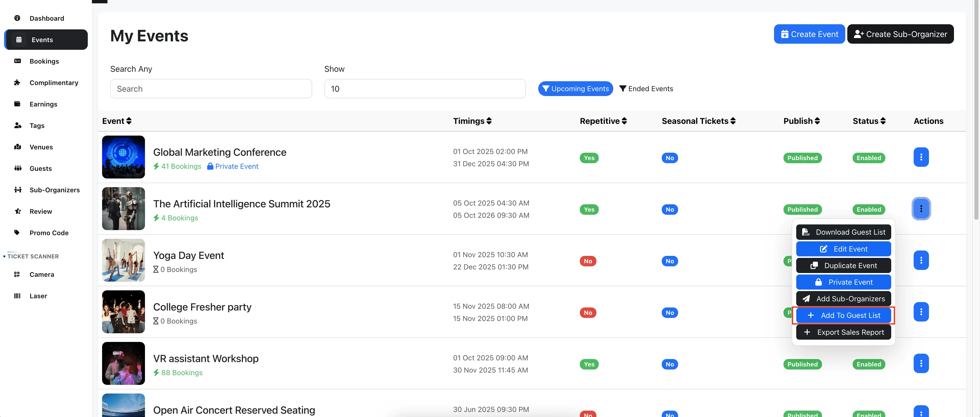Toggle Private Event in the actions menu

click(843, 282)
